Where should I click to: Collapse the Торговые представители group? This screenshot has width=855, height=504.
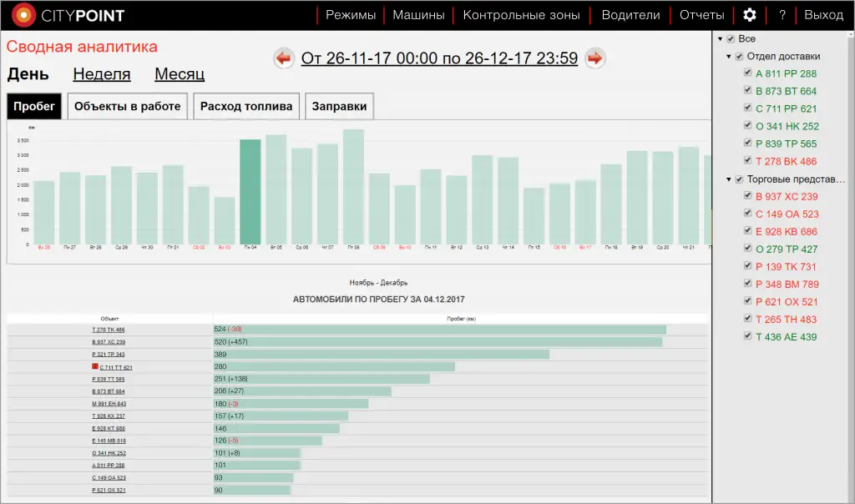point(729,179)
